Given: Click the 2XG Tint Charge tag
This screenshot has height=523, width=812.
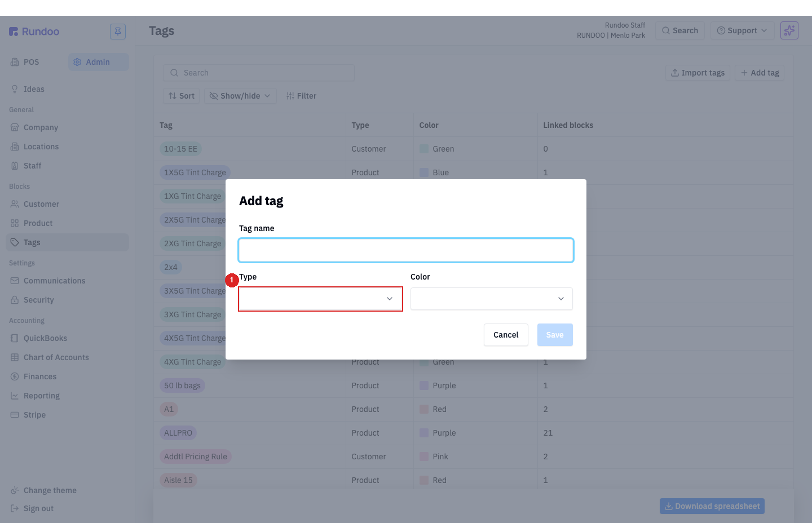Looking at the screenshot, I should [x=192, y=243].
